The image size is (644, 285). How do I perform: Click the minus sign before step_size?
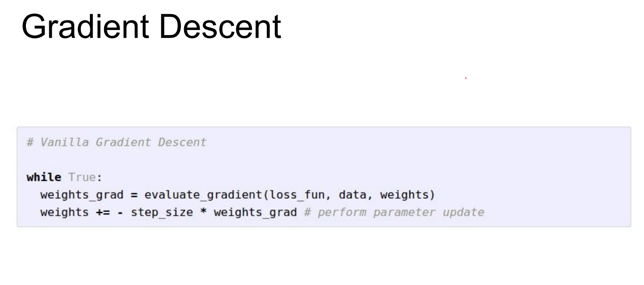[x=120, y=212]
